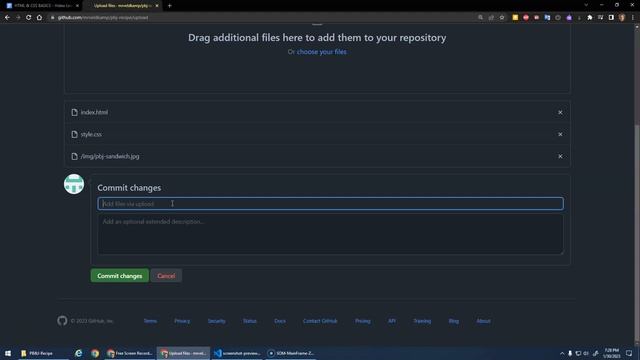Click the browser forward arrow

coord(18,18)
